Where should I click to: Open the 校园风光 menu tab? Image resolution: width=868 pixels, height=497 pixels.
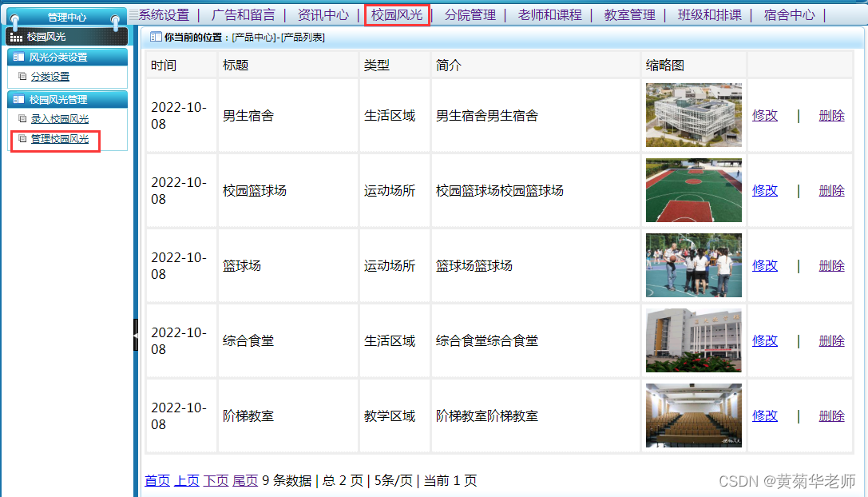[x=397, y=14]
